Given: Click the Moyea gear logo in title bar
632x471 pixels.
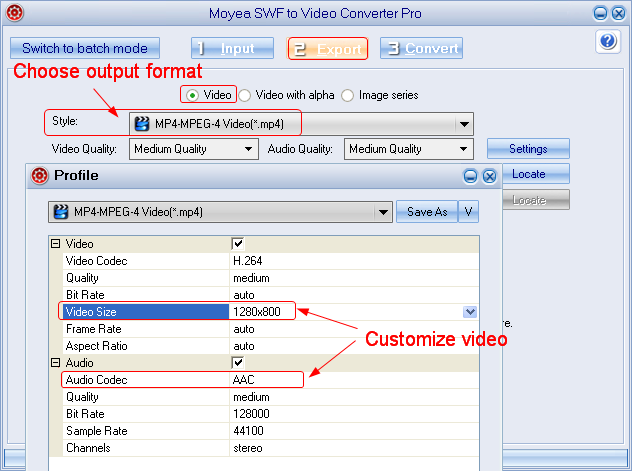Looking at the screenshot, I should point(15,12).
